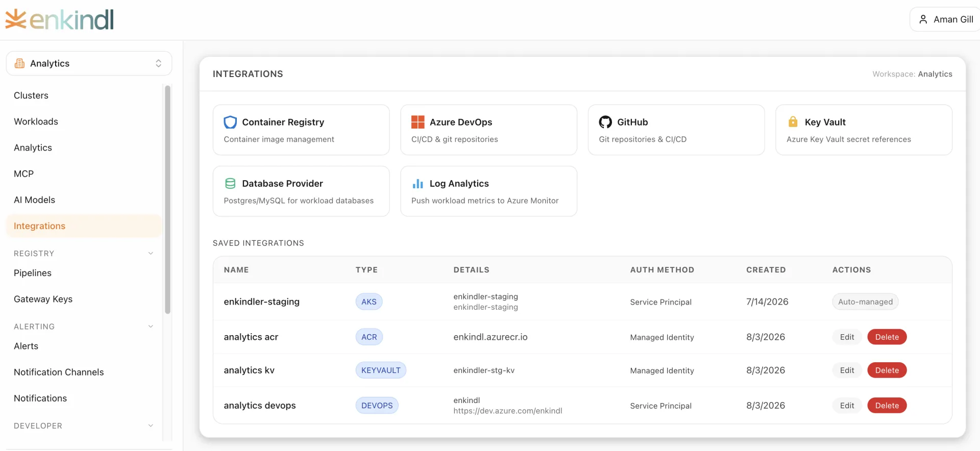The height and width of the screenshot is (451, 980).
Task: Delete the analytics devops integration
Action: point(887,405)
